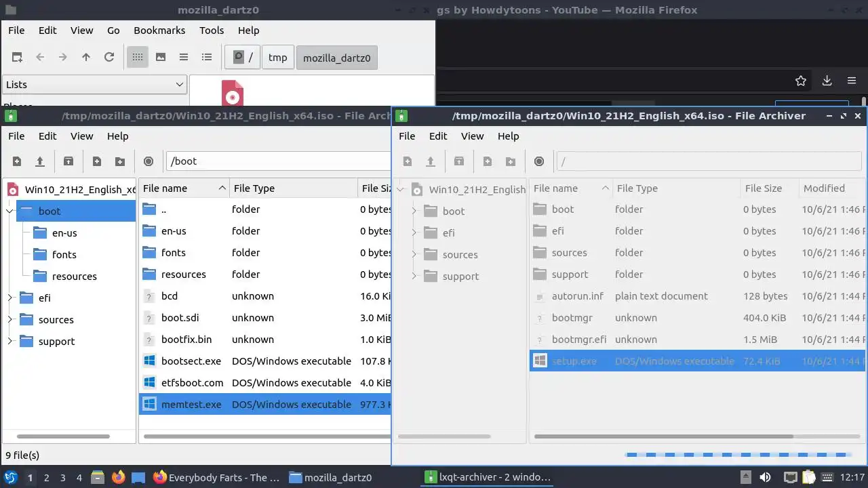The image size is (868, 488).
Task: Click the 'mozilla_dartz0' path button
Action: pyautogui.click(x=337, y=58)
